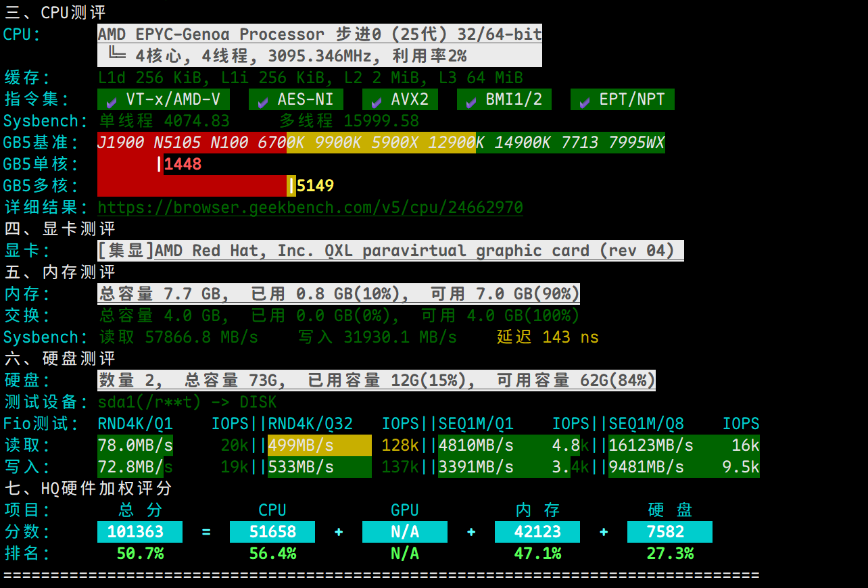Click the section heading 七、HQ硬件加权评分
The width and height of the screenshot is (868, 588).
click(89, 488)
